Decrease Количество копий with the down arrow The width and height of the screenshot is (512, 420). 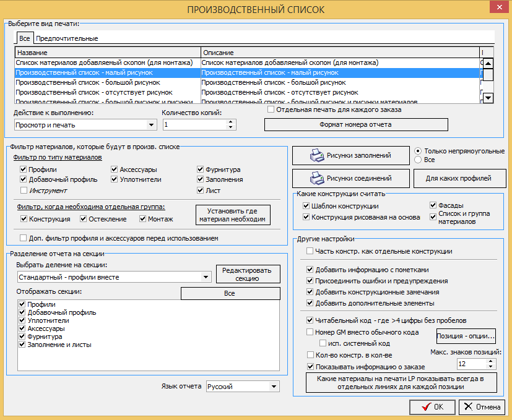point(230,127)
